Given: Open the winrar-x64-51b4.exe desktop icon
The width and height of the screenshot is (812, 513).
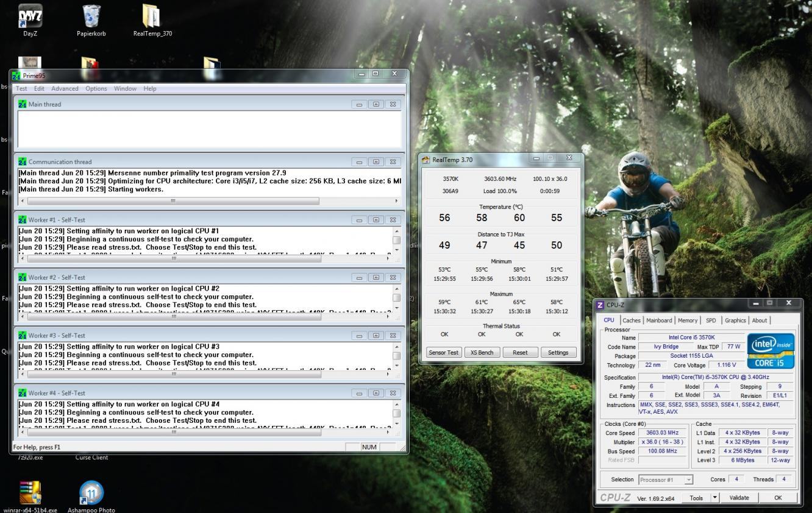Looking at the screenshot, I should pos(30,497).
